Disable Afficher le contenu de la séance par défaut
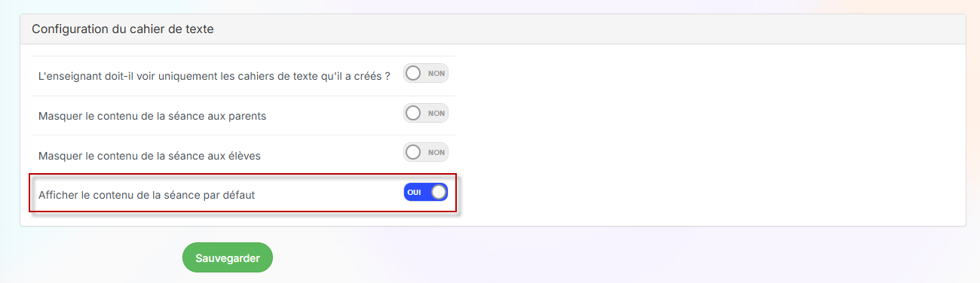The image size is (980, 283). 426,192
